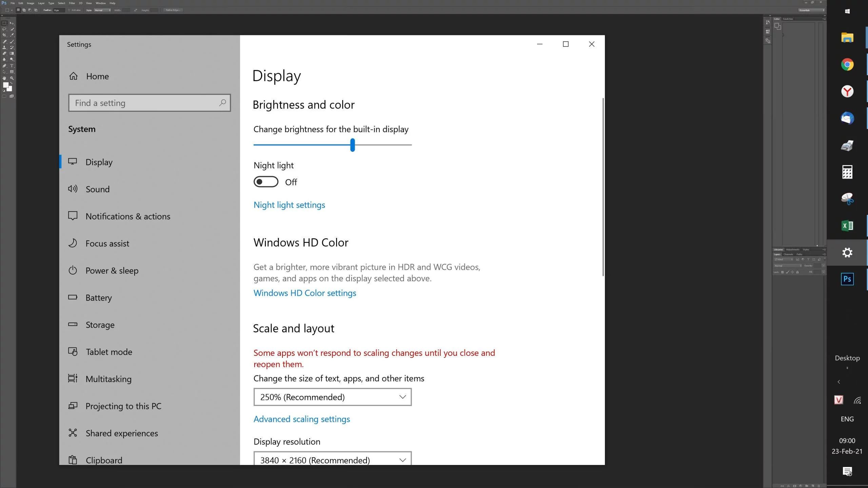Select the Brush tool in Photoshop

(x=12, y=41)
